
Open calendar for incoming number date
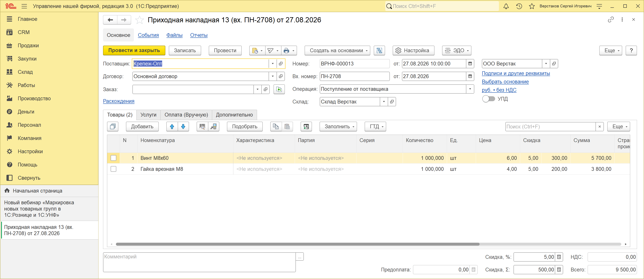[470, 76]
